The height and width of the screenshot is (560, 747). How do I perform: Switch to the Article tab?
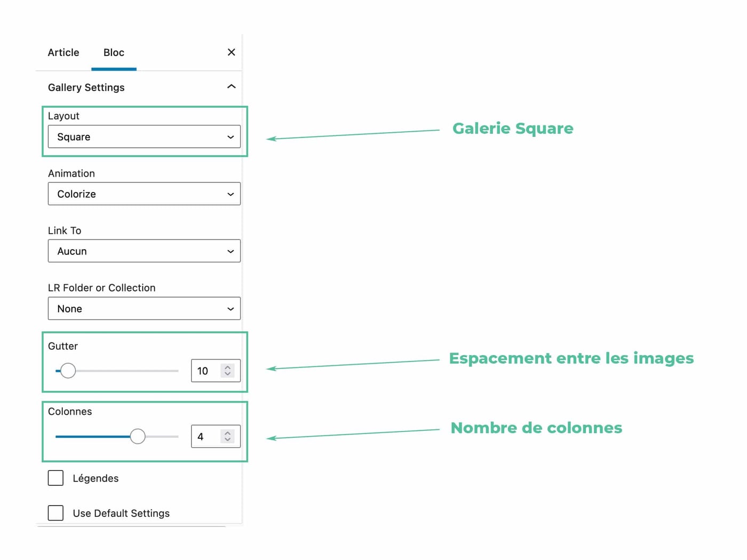pyautogui.click(x=63, y=53)
